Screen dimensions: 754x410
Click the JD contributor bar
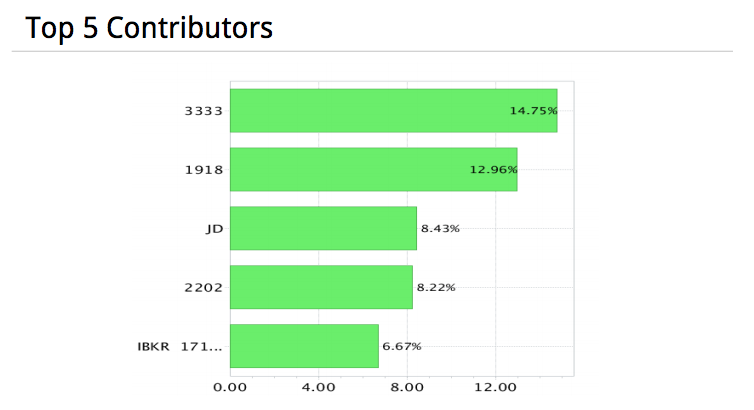(322, 228)
